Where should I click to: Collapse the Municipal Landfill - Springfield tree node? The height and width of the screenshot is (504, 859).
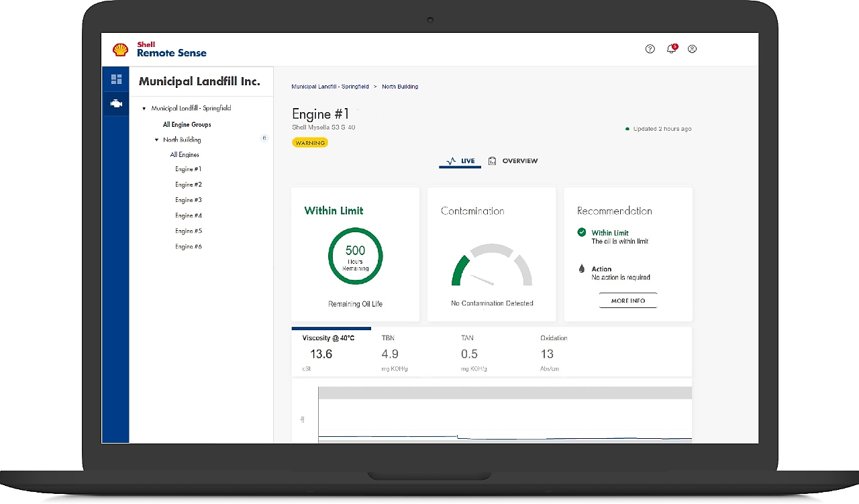pos(144,109)
